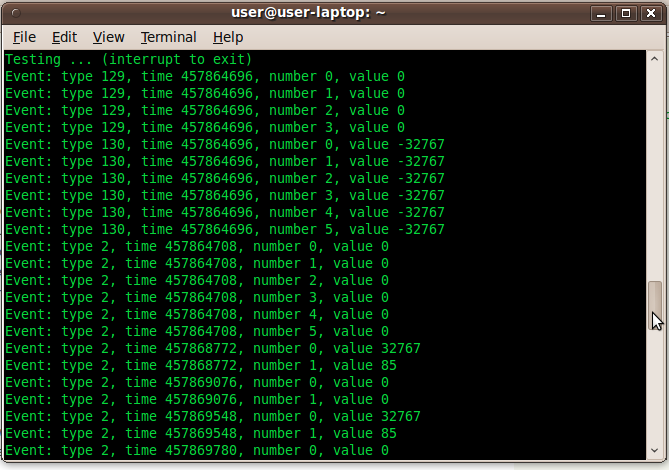This screenshot has height=470, width=669.
Task: Click time 457869548 value 32767 line
Action: 213,416
